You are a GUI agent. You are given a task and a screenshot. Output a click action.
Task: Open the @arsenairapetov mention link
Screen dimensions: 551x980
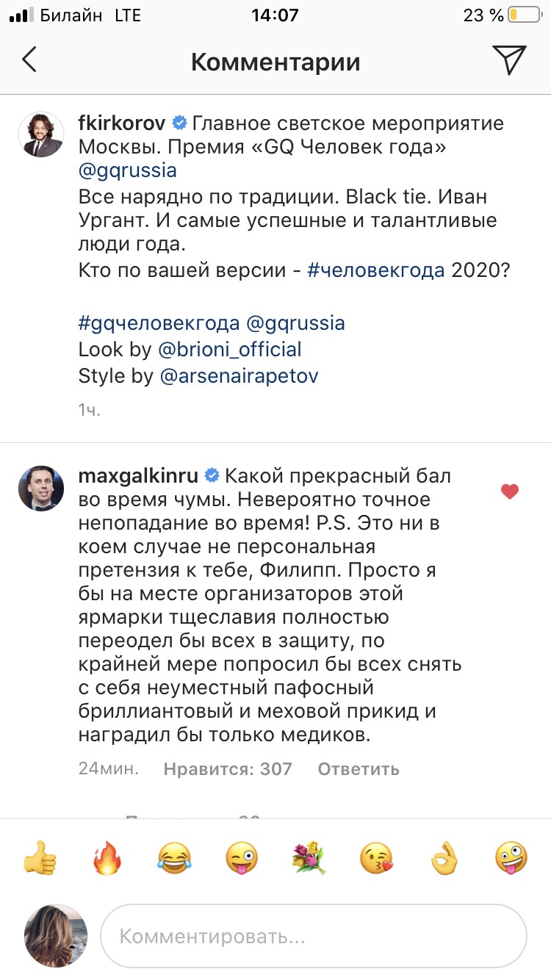tap(239, 376)
